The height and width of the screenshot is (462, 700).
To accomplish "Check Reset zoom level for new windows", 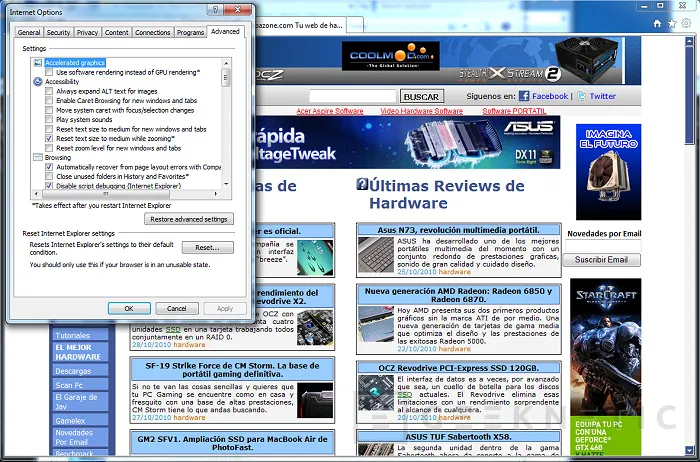I will (x=49, y=148).
